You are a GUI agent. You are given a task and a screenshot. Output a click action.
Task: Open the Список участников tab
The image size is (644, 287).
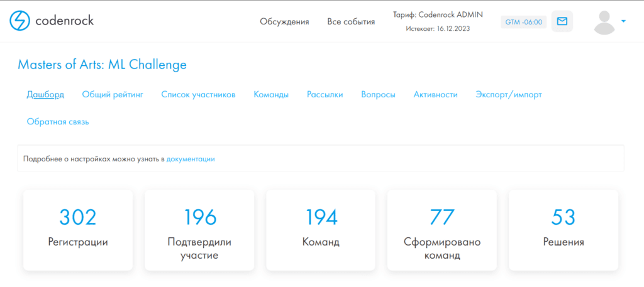[x=198, y=95]
